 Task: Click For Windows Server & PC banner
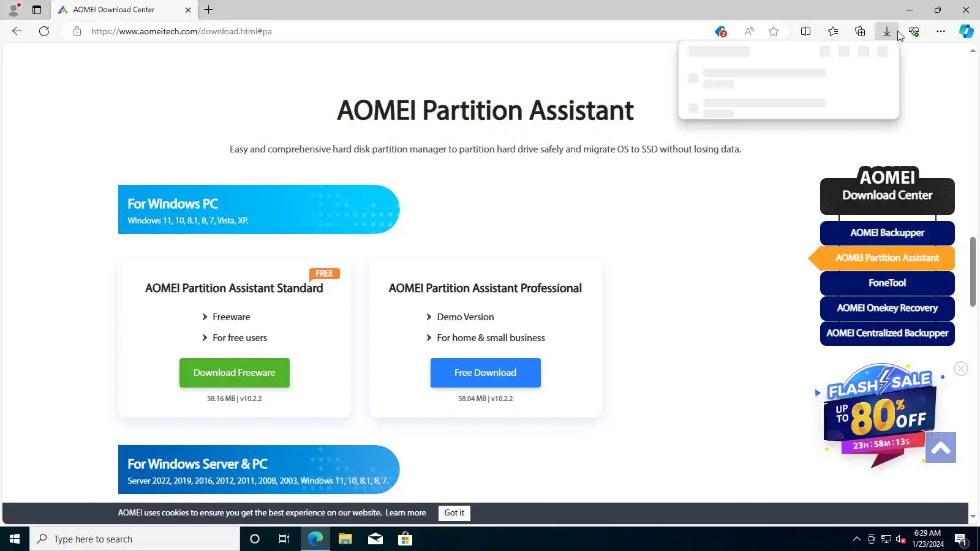click(258, 470)
